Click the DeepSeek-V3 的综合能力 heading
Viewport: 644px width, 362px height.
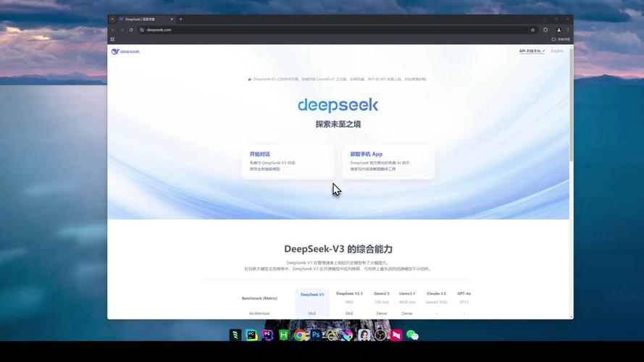click(338, 249)
